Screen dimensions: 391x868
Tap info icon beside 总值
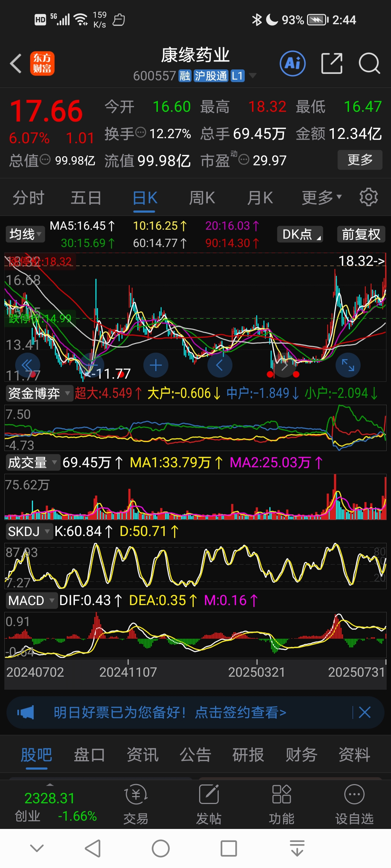[45, 159]
